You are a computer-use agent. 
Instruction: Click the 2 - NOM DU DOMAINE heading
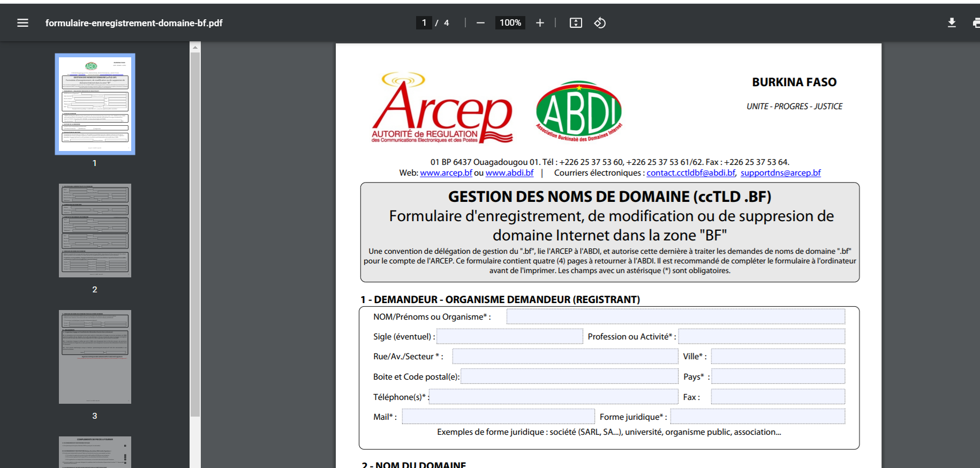(414, 465)
